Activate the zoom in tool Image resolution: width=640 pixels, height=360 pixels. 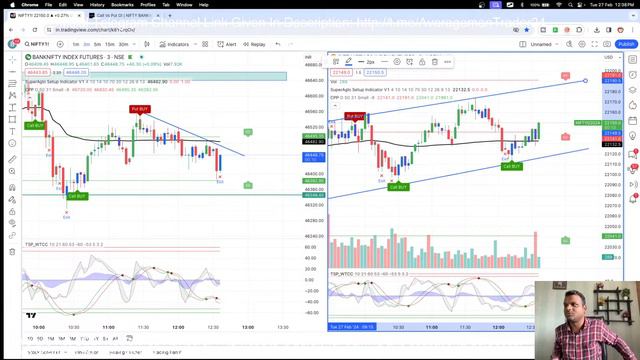click(12, 171)
